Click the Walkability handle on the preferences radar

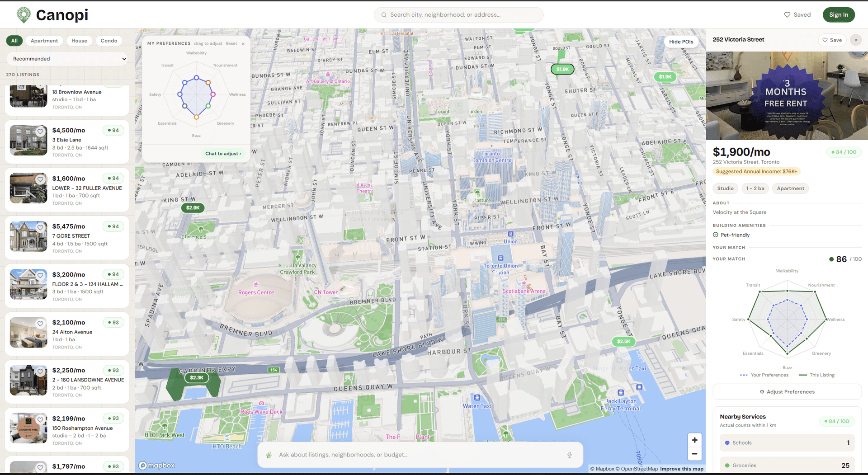pos(196,78)
